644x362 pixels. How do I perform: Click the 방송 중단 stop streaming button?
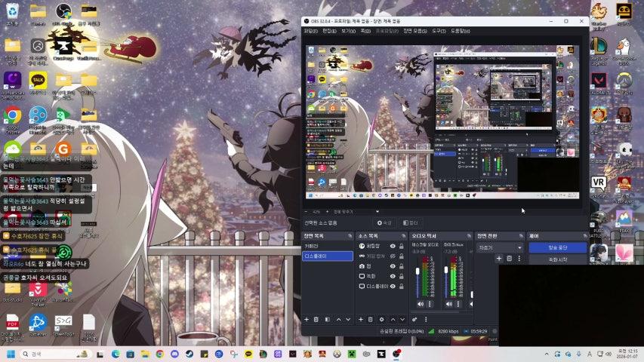[x=557, y=247]
